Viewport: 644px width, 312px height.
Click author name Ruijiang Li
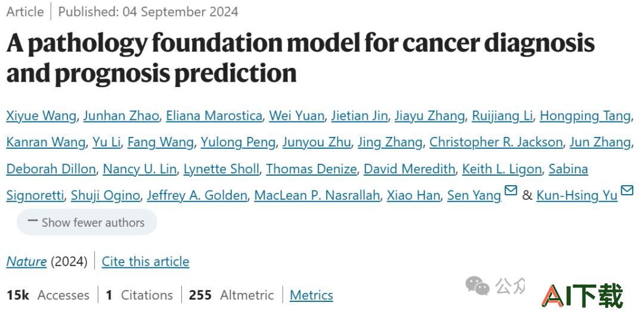click(502, 116)
